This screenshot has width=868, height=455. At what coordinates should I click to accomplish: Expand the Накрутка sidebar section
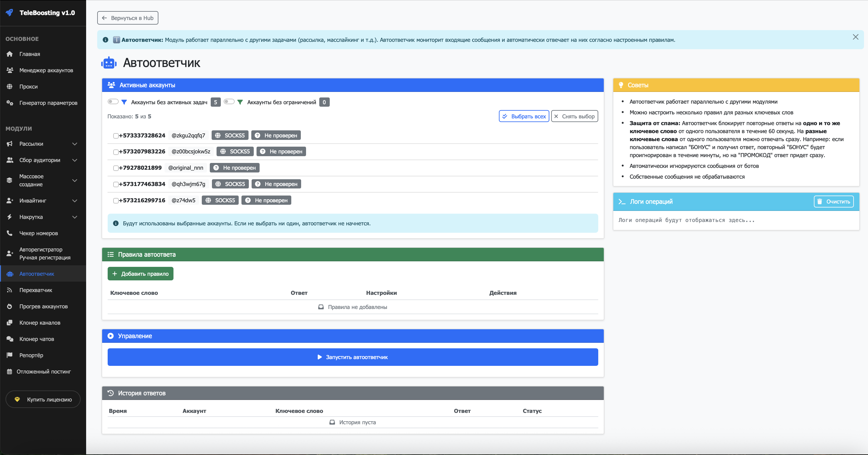(x=74, y=217)
